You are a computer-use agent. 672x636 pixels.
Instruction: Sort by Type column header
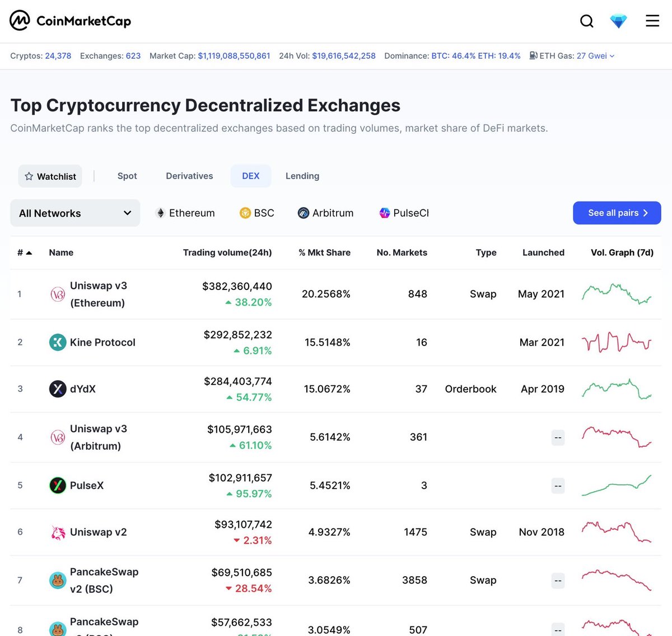pos(486,252)
